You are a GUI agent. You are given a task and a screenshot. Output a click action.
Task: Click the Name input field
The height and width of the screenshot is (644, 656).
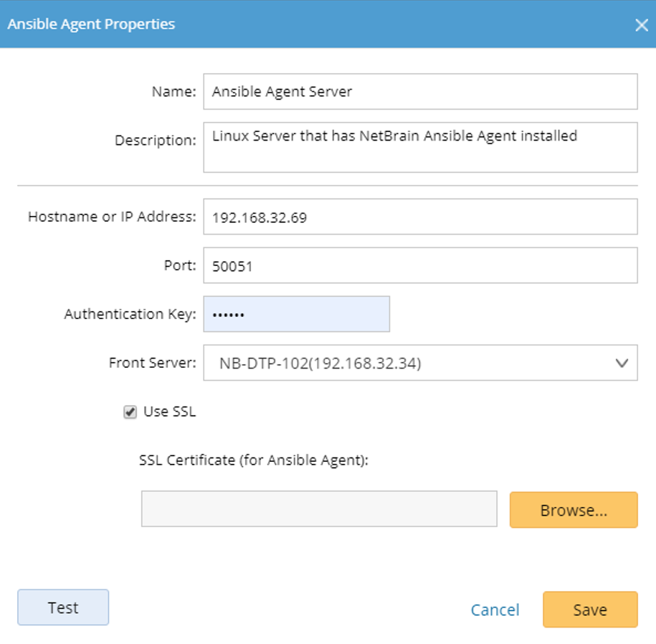420,92
